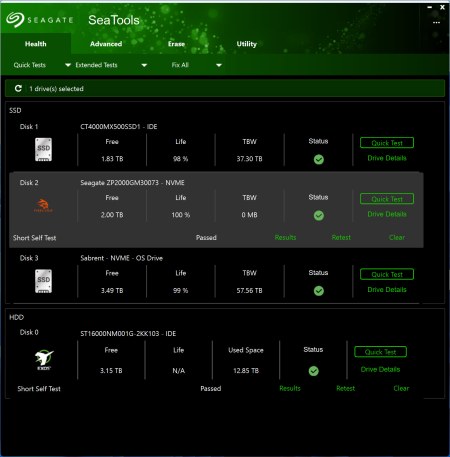Run Quick Test on Disk 2
This screenshot has height=457, width=450.
point(387,199)
